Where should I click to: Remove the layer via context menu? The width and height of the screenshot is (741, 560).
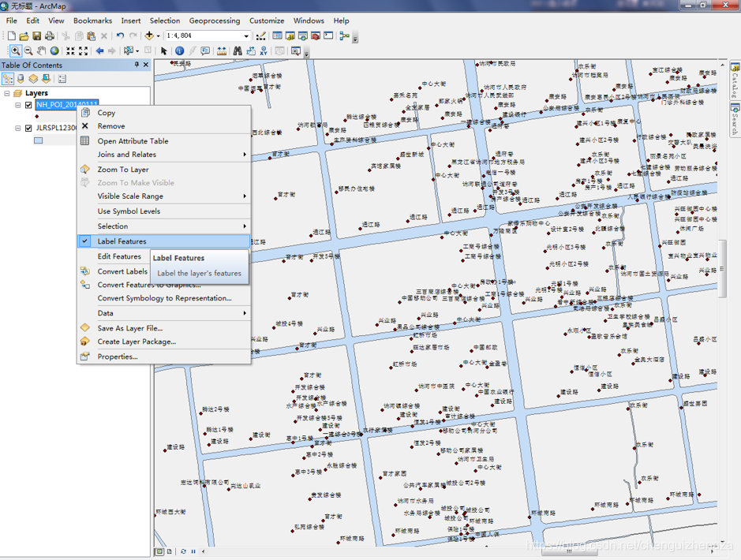pos(163,126)
